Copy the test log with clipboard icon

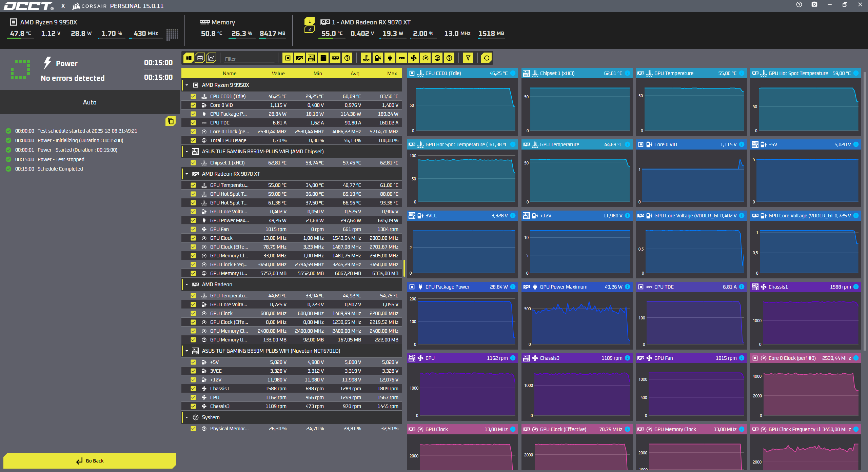tap(171, 121)
